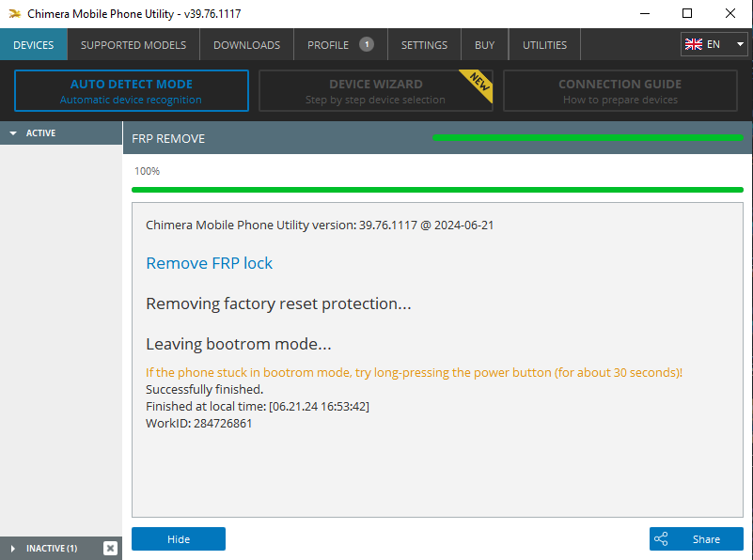
Task: Click the 100% main progress bar
Action: [x=437, y=190]
